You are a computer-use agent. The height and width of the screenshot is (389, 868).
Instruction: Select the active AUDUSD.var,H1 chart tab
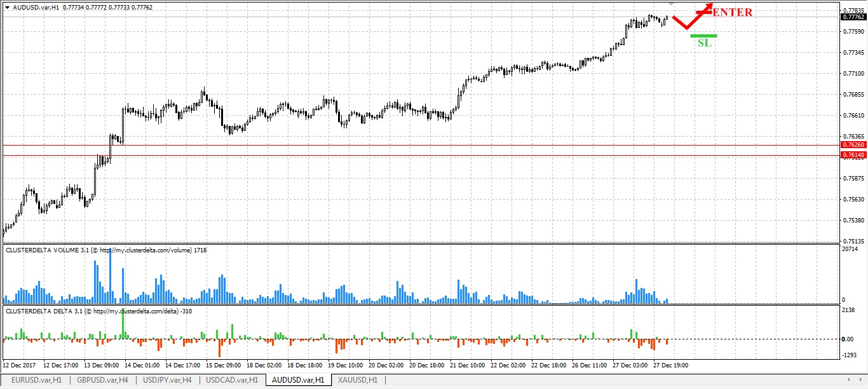coord(298,379)
